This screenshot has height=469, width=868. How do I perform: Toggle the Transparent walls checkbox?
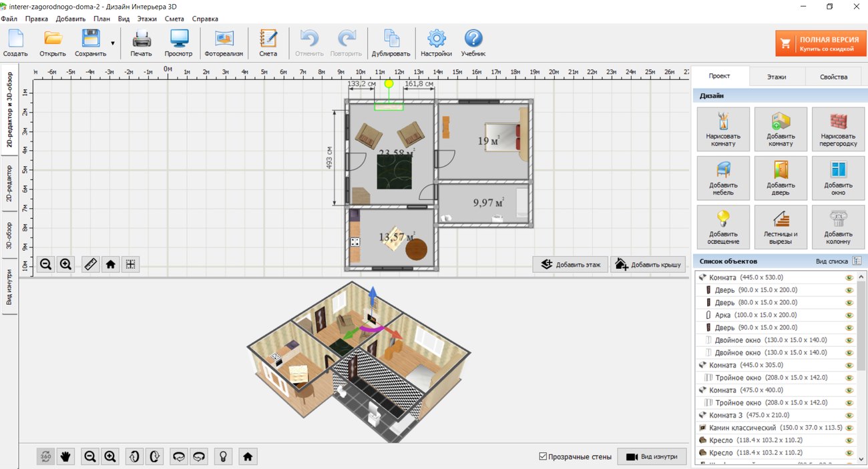pos(543,457)
